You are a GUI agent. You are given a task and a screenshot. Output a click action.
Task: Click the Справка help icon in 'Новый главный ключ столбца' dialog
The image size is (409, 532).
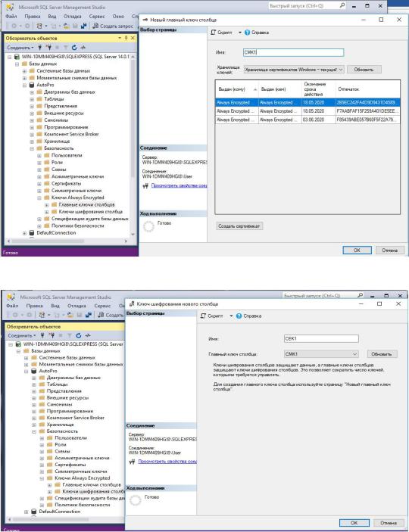[x=248, y=33]
